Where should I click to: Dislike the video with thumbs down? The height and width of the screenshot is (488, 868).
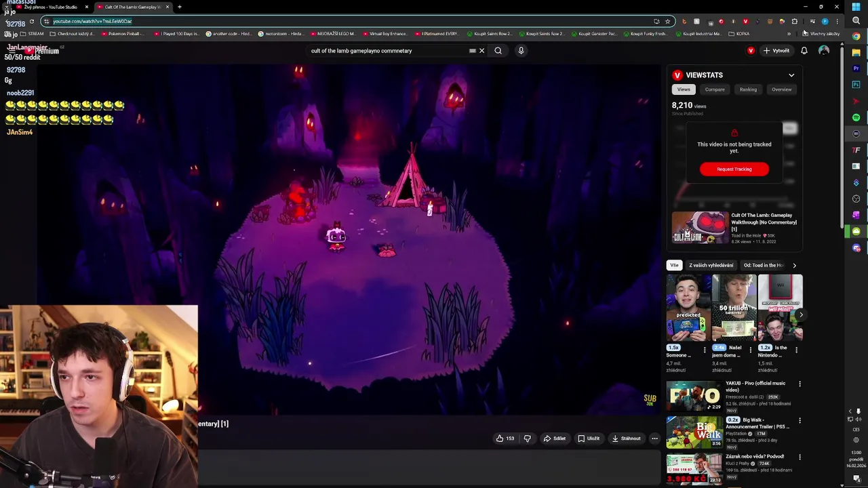coord(527,439)
